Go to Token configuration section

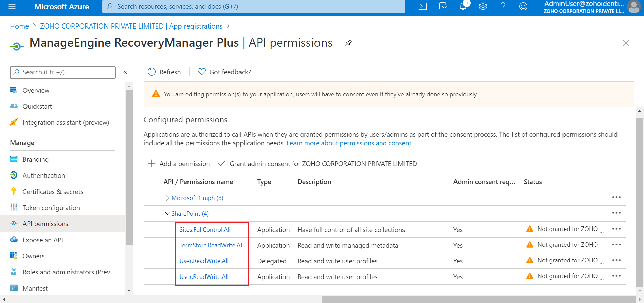pyautogui.click(x=51, y=208)
